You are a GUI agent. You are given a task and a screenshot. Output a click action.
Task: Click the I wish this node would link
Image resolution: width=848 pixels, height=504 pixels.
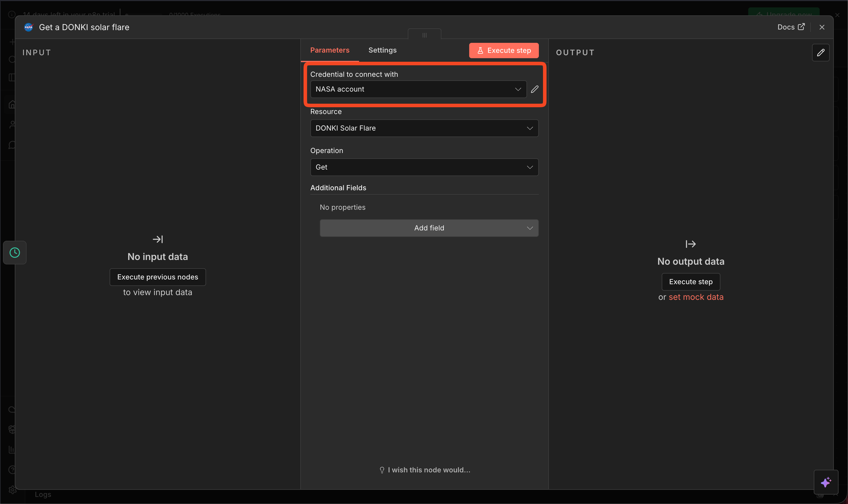pyautogui.click(x=429, y=470)
